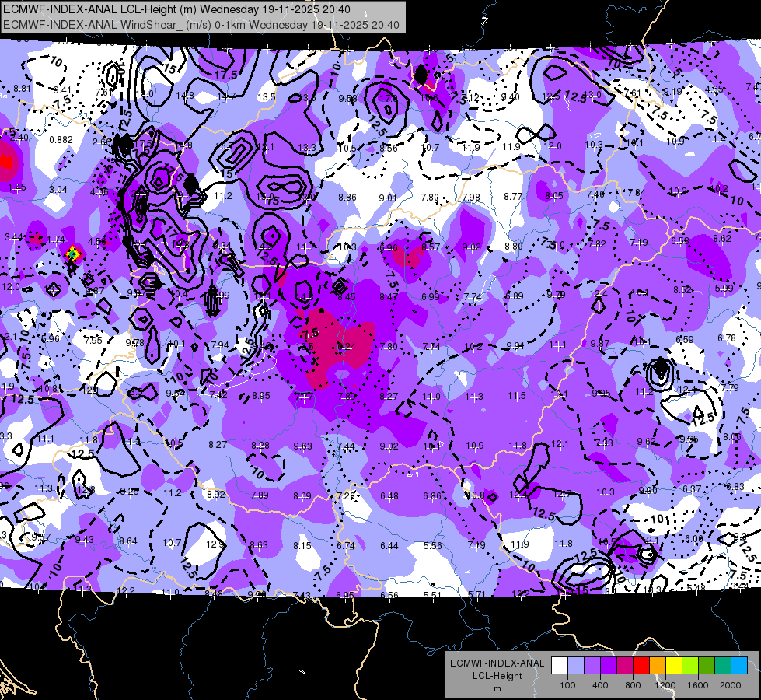The image size is (761, 700).
Task: Click the grid value 9.19
Action: point(673,91)
